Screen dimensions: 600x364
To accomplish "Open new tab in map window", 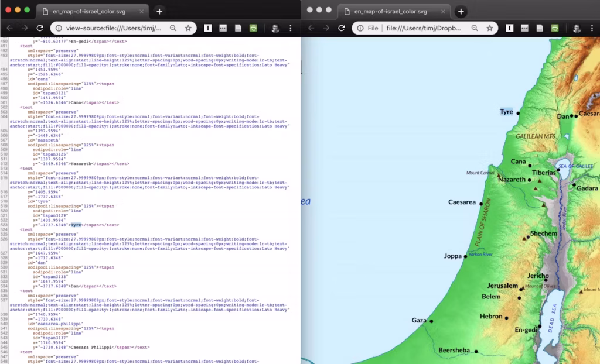I will coord(461,12).
